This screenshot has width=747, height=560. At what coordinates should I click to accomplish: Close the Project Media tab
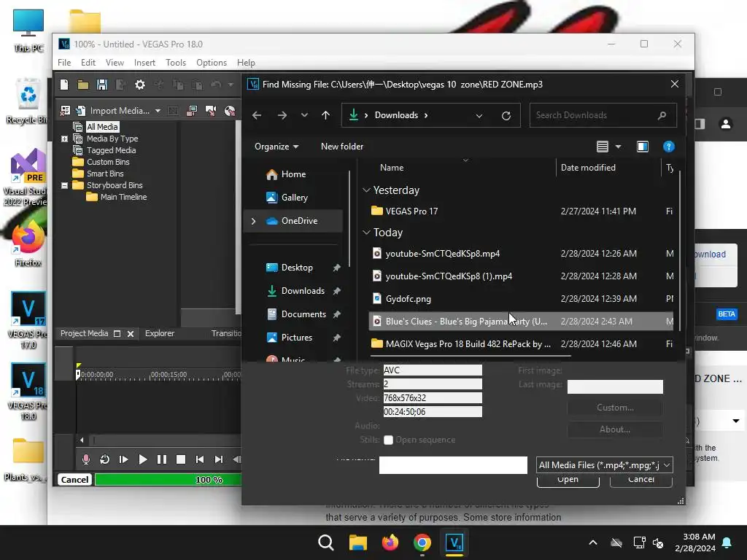point(131,334)
